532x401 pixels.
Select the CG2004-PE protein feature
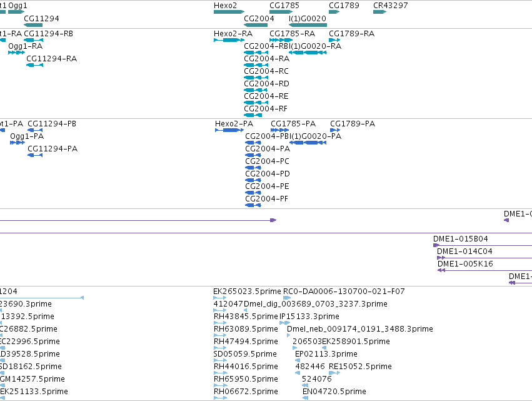(253, 193)
